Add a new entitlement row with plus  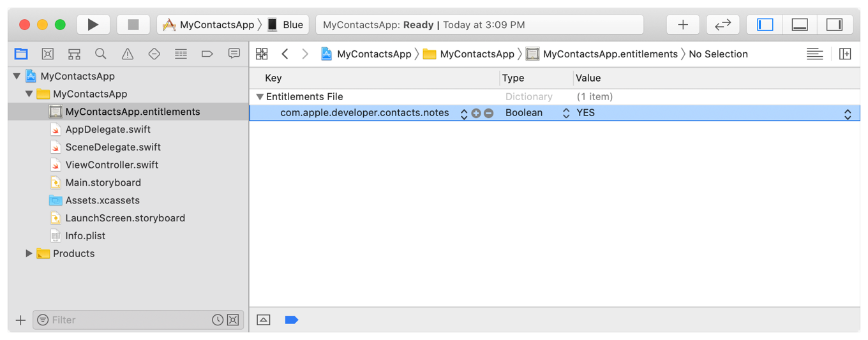(476, 114)
